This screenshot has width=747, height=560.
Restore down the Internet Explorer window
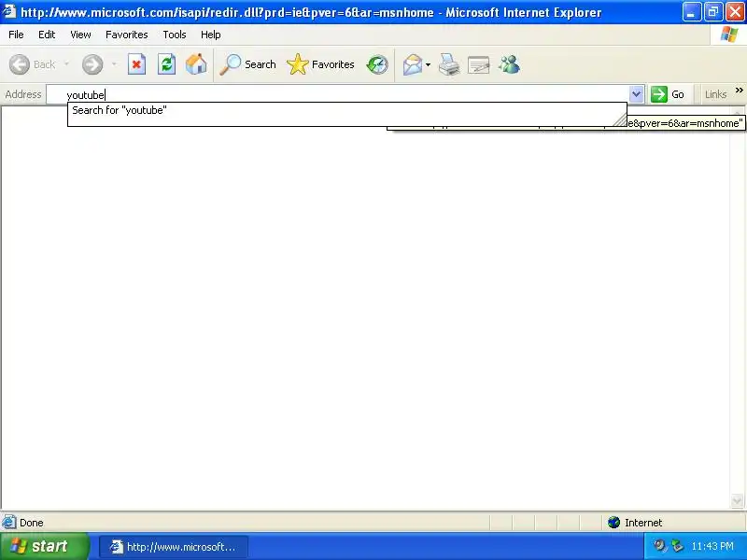713,11
